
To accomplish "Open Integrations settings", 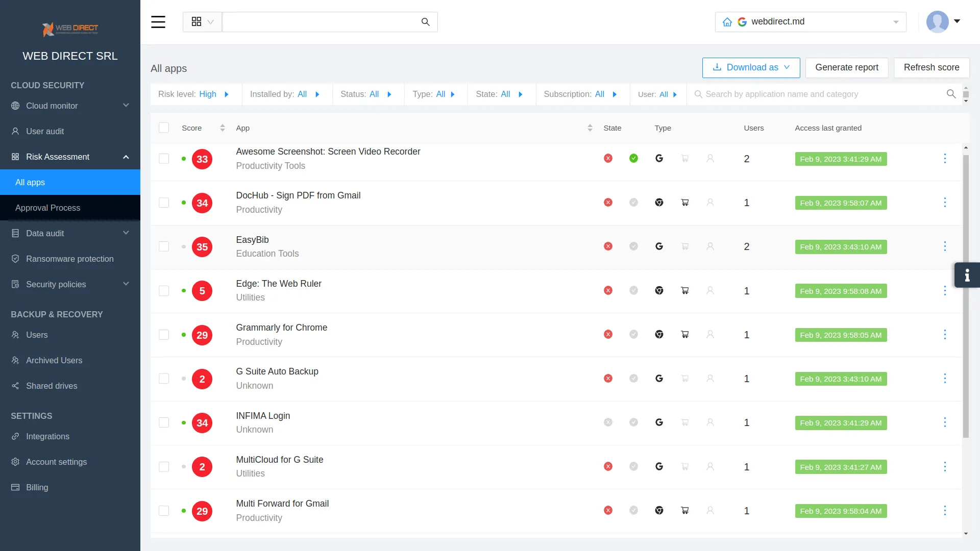I will point(70,436).
